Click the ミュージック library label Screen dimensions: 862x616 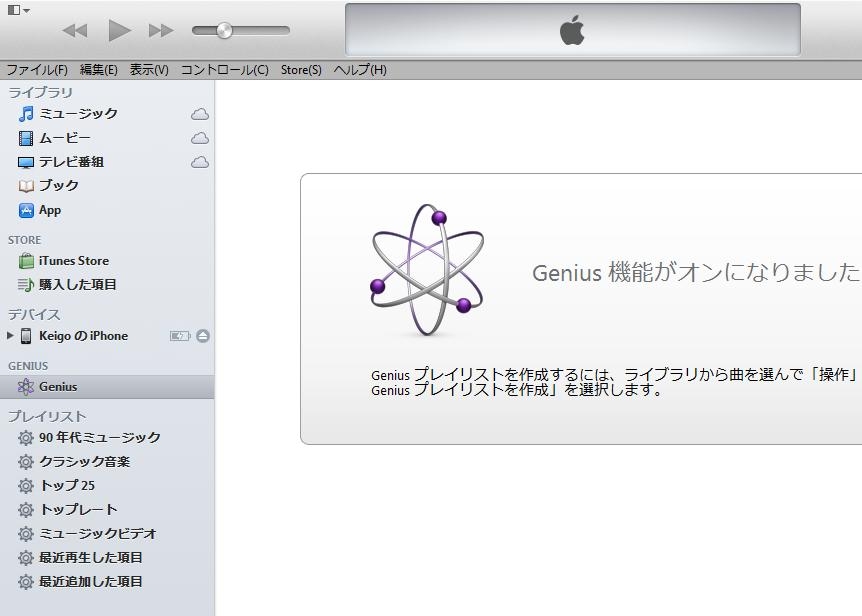coord(78,114)
